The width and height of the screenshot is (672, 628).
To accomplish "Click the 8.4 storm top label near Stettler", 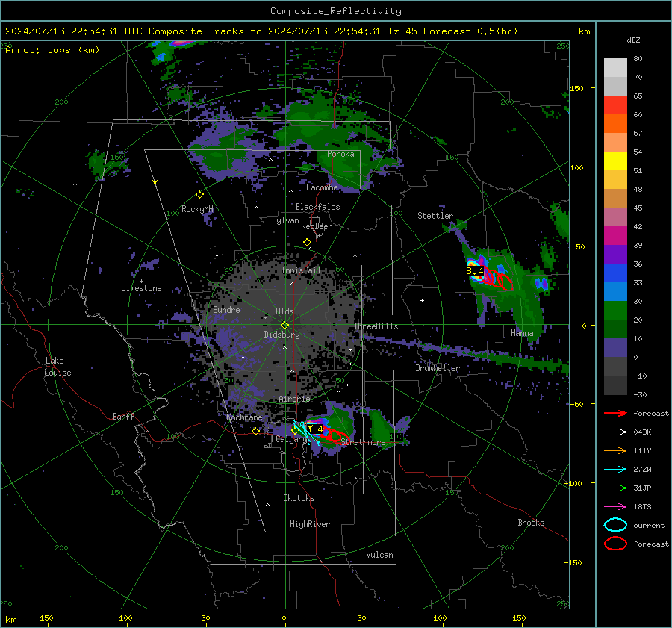I will [474, 271].
